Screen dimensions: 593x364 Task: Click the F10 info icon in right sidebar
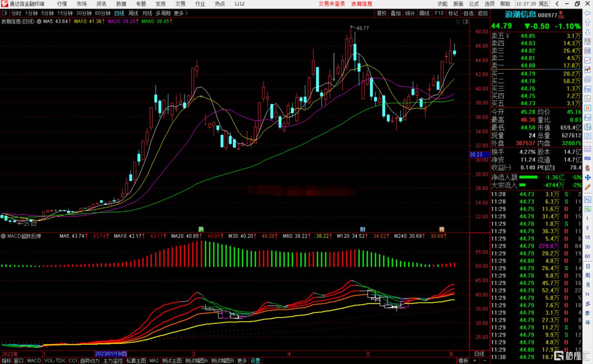click(x=588, y=89)
